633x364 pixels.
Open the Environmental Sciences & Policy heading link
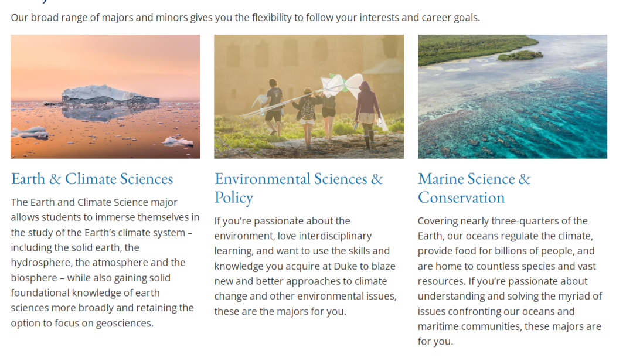coord(298,179)
